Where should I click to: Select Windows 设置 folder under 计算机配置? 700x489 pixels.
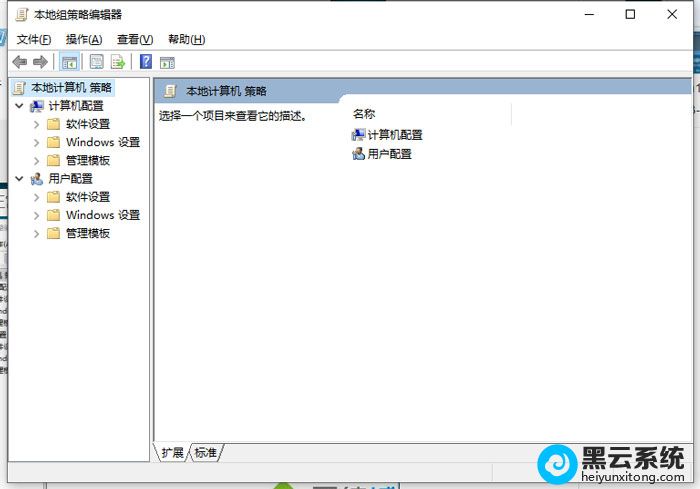(x=102, y=142)
